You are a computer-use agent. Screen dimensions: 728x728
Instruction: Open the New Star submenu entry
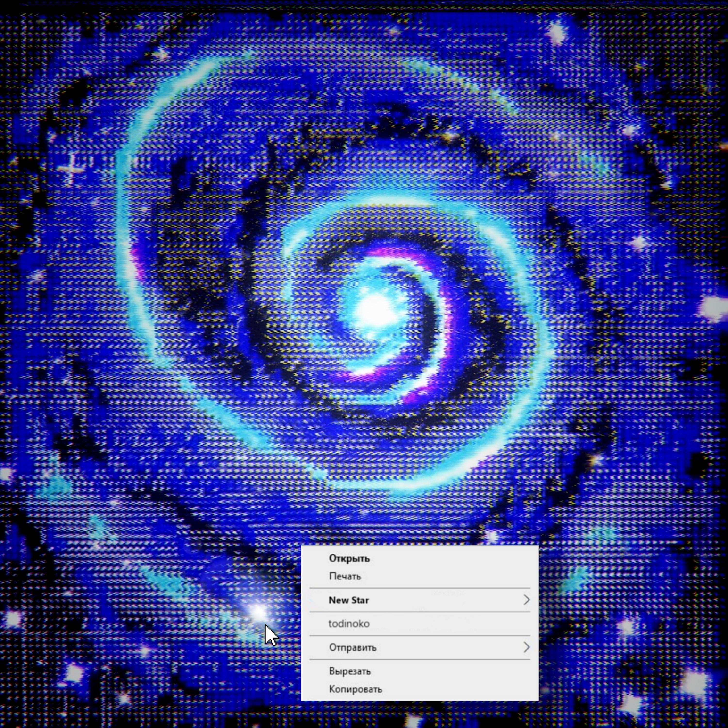(x=420, y=600)
